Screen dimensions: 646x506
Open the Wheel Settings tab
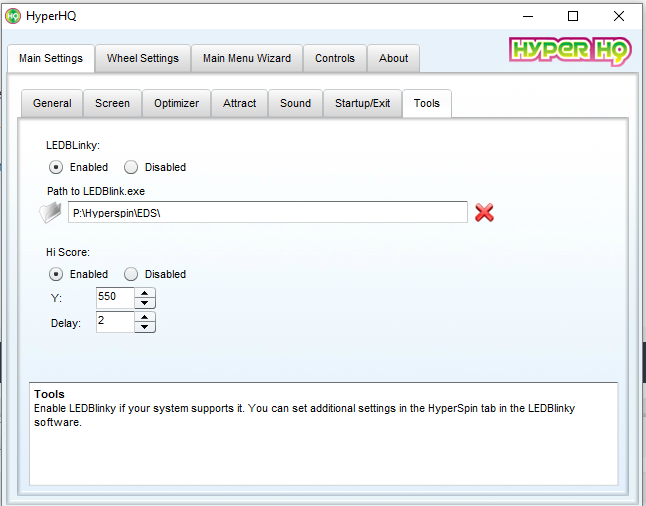click(143, 59)
